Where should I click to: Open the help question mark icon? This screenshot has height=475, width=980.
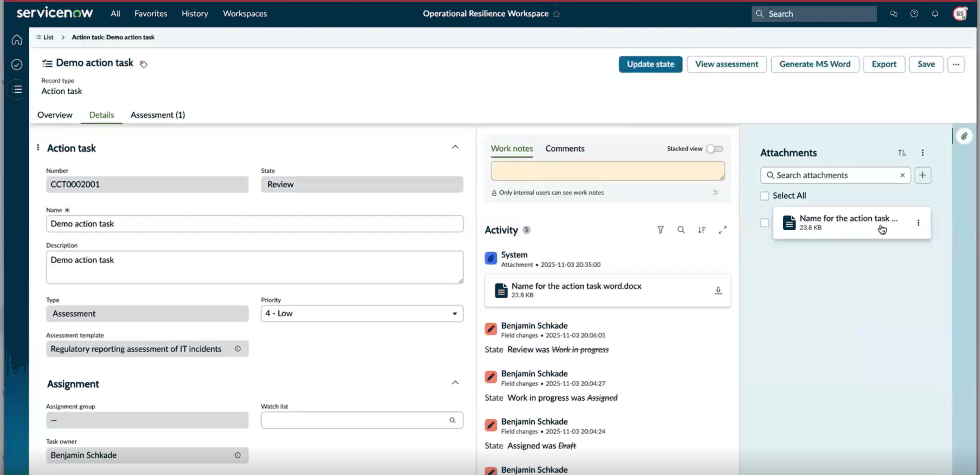[x=914, y=14]
